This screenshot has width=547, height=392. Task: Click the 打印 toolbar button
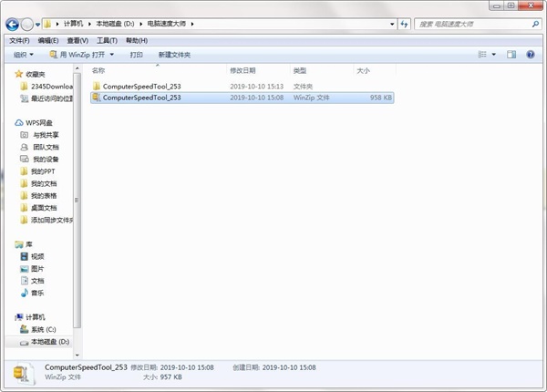(136, 55)
